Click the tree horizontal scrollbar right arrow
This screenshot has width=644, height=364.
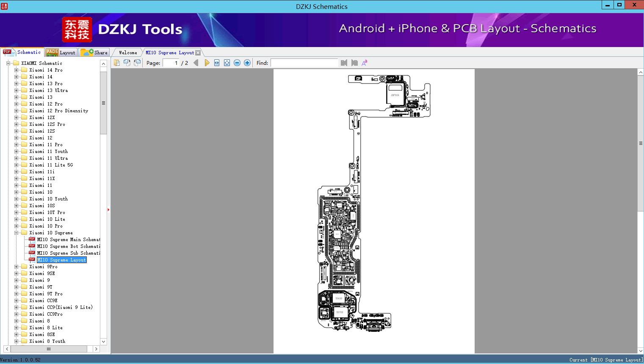pyautogui.click(x=96, y=349)
